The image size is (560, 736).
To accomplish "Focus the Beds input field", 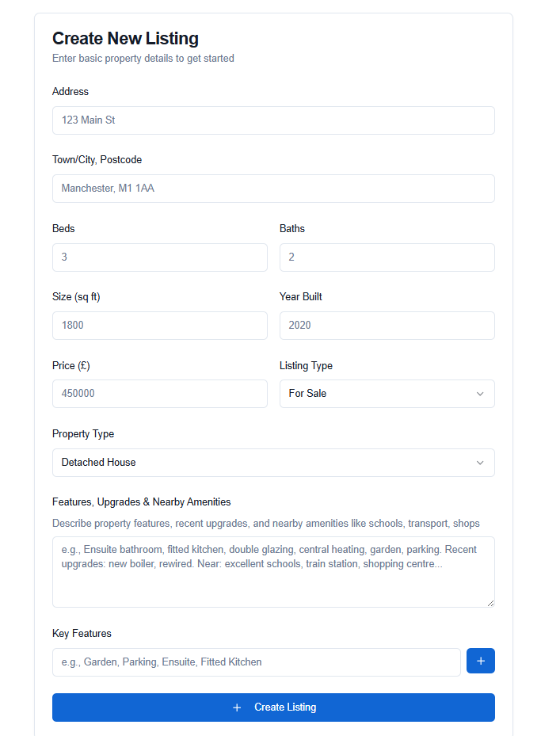I will pyautogui.click(x=159, y=257).
